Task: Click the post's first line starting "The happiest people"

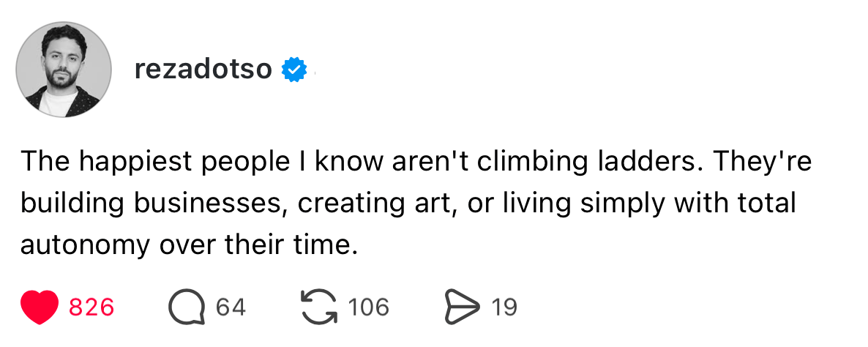Action: click(416, 162)
